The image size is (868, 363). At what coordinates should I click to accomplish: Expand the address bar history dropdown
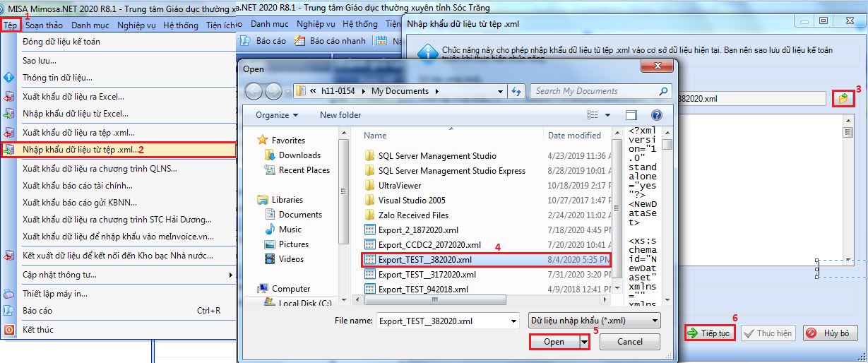501,91
